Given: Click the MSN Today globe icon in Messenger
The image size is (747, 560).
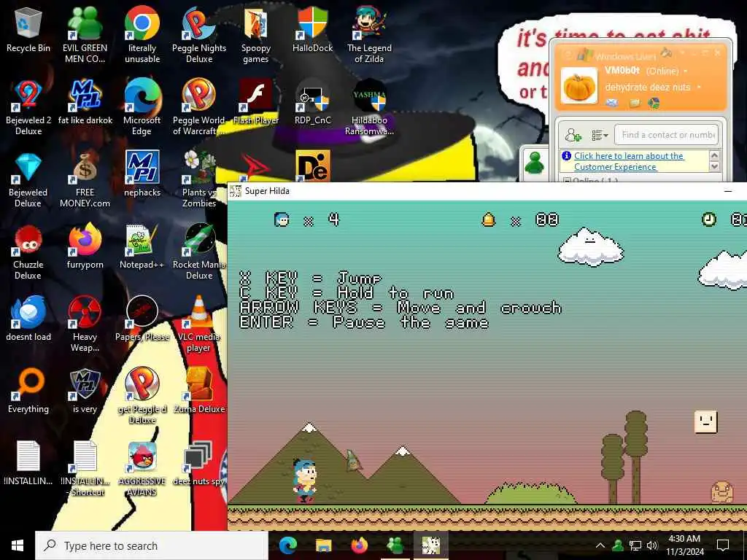Looking at the screenshot, I should [x=654, y=103].
